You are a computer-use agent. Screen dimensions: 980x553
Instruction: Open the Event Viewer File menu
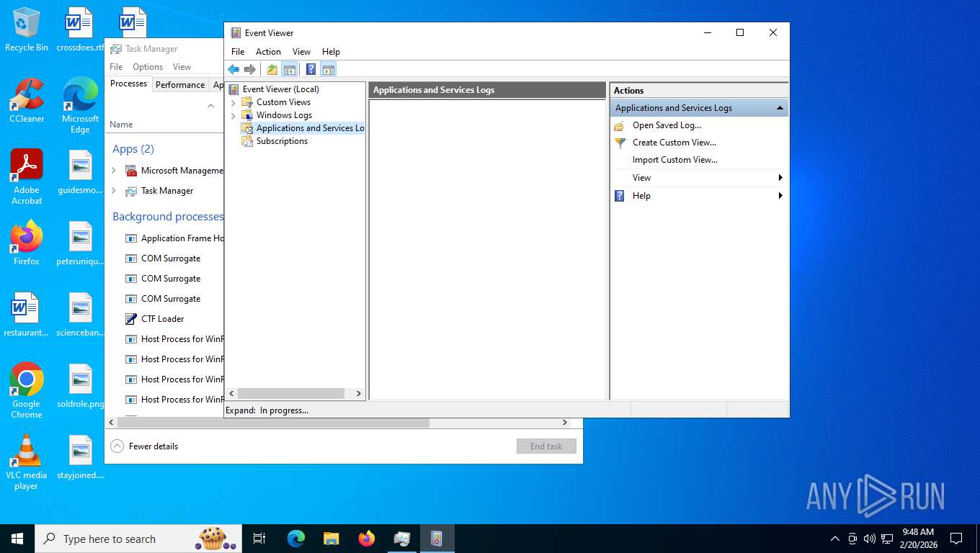[238, 52]
